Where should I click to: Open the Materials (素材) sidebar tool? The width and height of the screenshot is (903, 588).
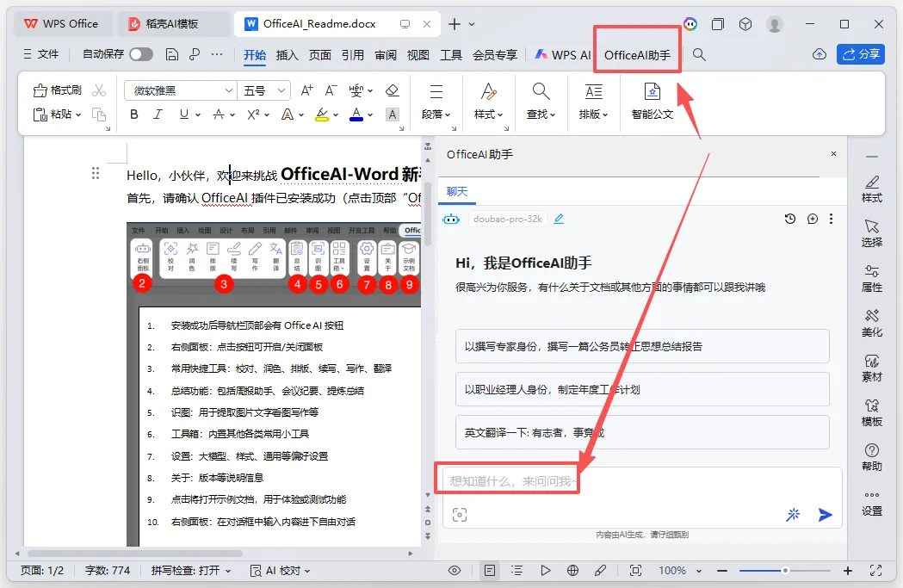click(872, 368)
